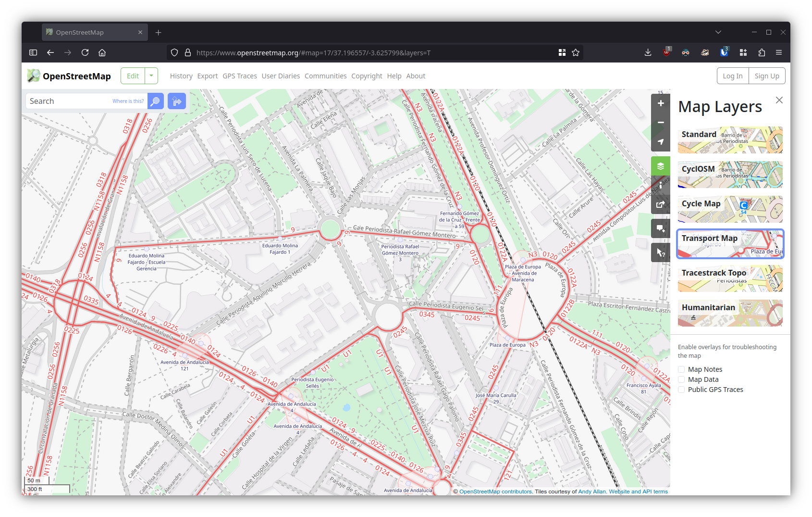Image resolution: width=812 pixels, height=517 pixels.
Task: Go forward to the next page
Action: coord(68,52)
